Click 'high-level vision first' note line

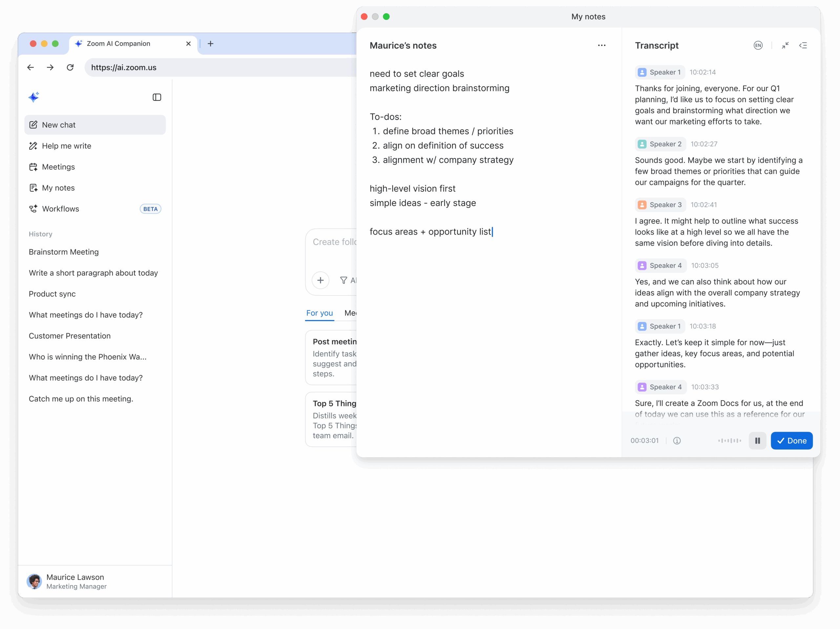coord(413,188)
